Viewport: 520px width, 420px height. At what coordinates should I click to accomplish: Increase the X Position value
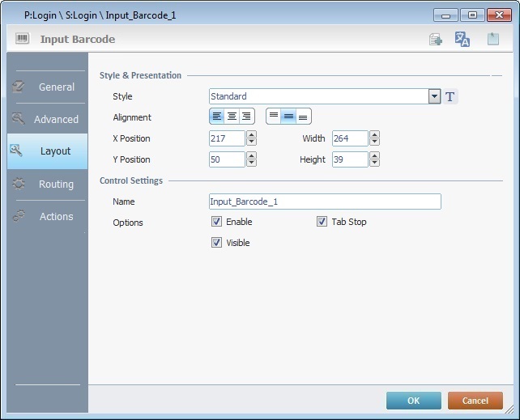(251, 135)
